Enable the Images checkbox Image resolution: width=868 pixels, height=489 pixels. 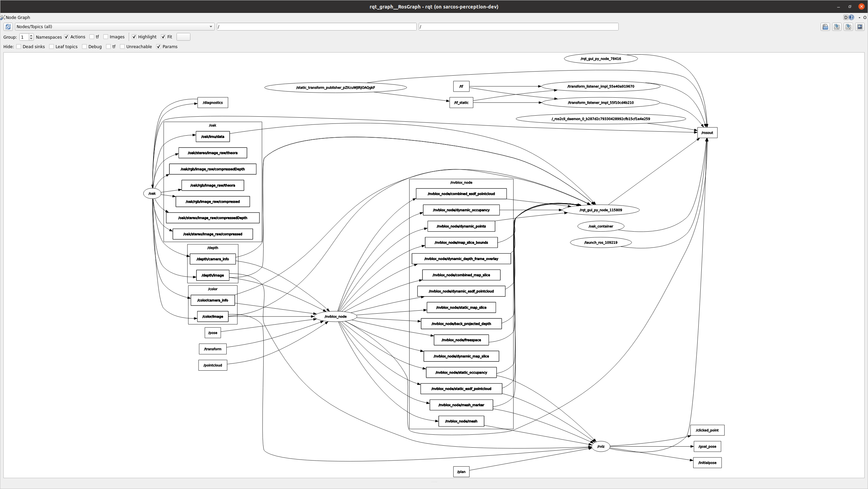[x=106, y=37]
